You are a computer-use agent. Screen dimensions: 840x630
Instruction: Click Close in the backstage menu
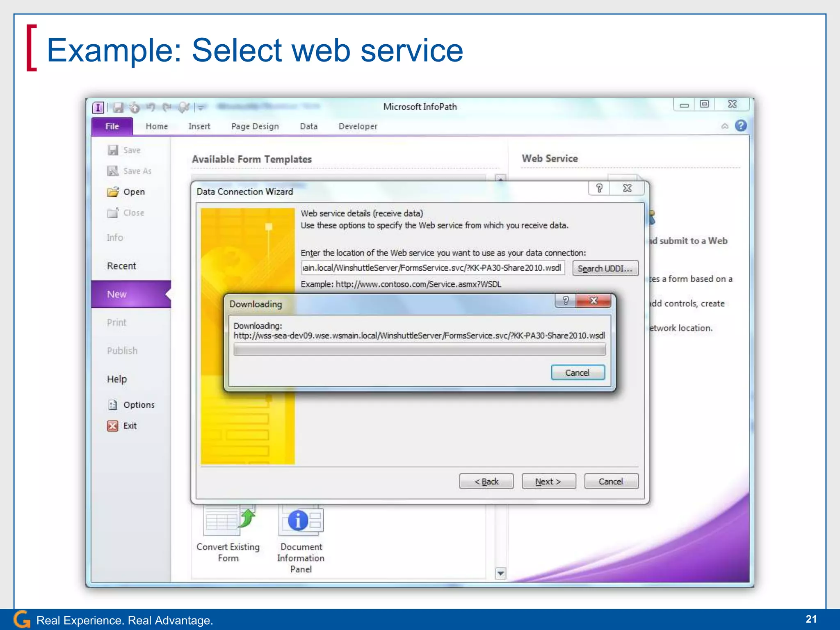[x=134, y=213]
